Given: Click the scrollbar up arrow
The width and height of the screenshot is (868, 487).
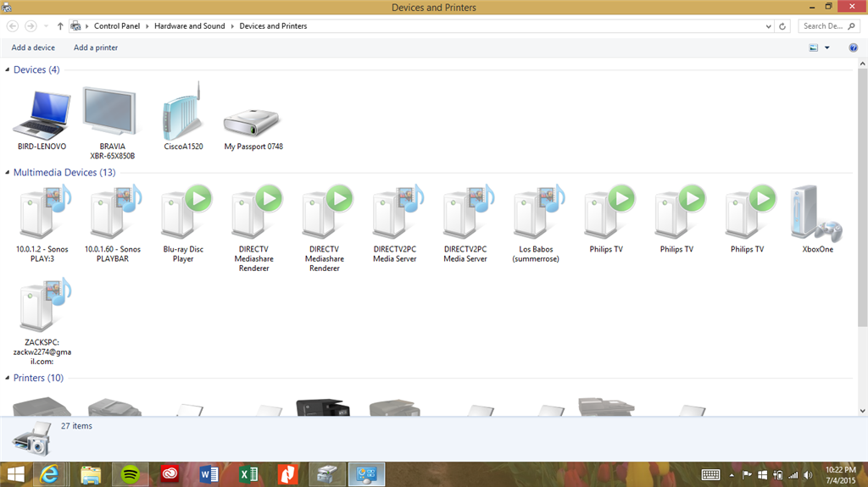Looking at the screenshot, I should pyautogui.click(x=862, y=64).
